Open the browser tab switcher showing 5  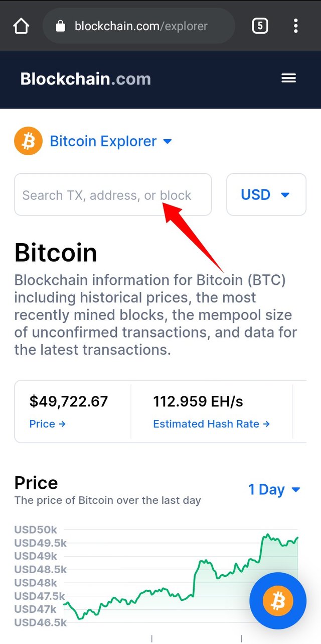(260, 26)
